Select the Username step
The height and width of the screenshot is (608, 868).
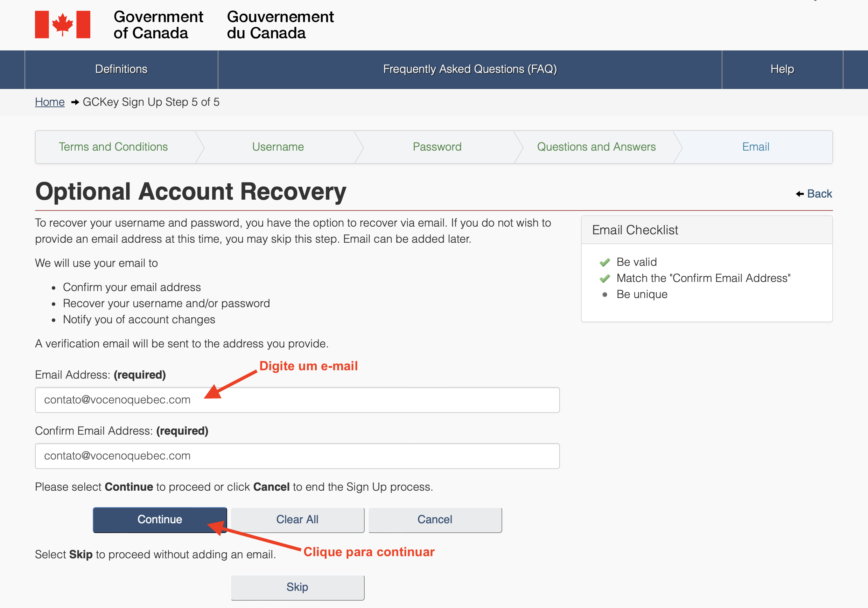[x=278, y=147]
